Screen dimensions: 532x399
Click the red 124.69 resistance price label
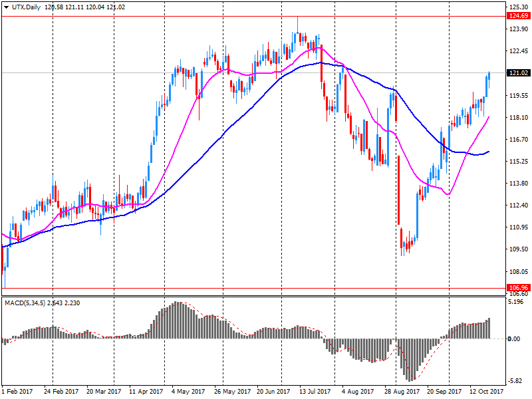519,16
